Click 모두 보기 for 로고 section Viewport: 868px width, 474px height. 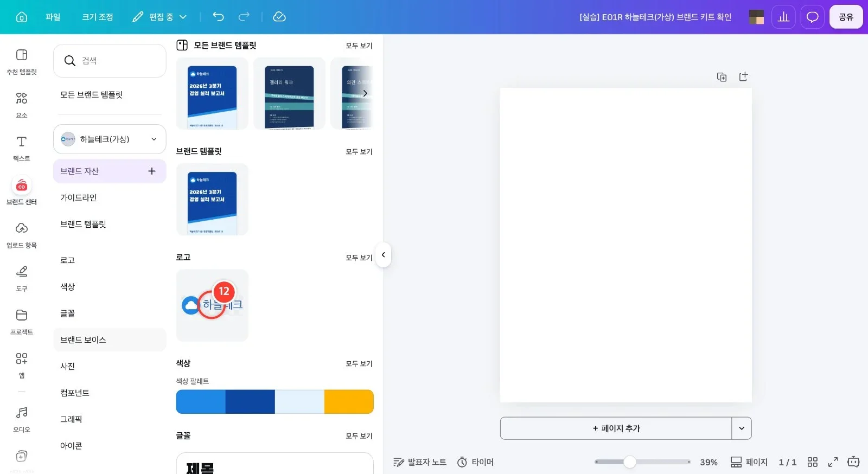coord(359,258)
